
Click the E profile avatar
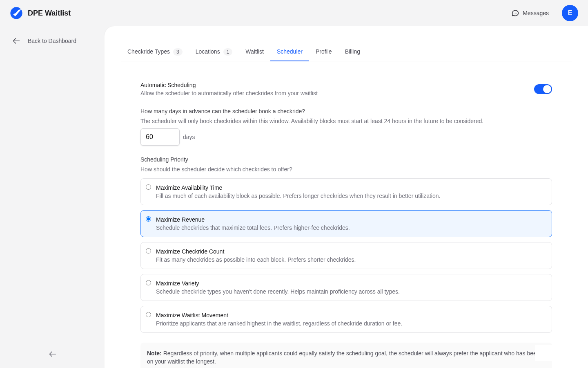pyautogui.click(x=570, y=13)
